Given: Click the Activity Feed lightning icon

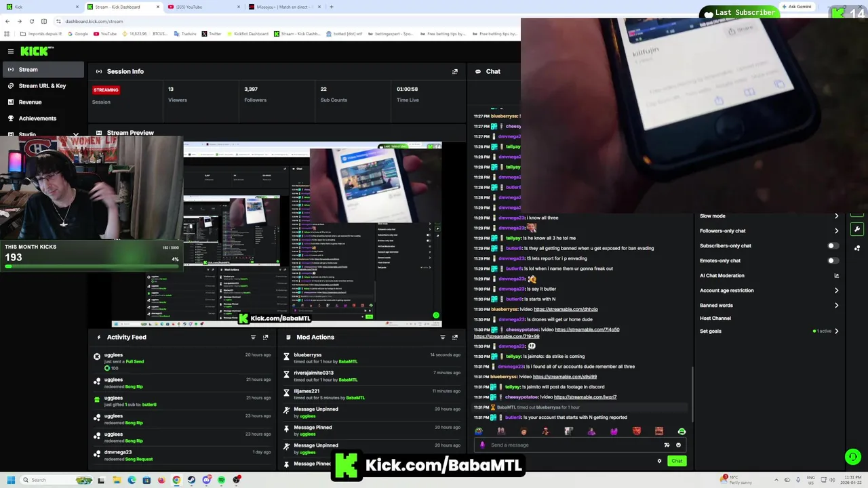Looking at the screenshot, I should [x=99, y=337].
